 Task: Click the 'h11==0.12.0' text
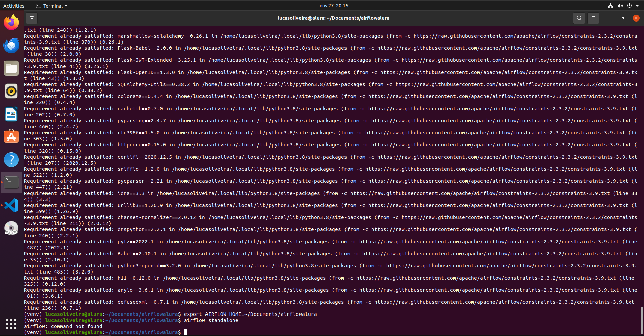point(134,278)
